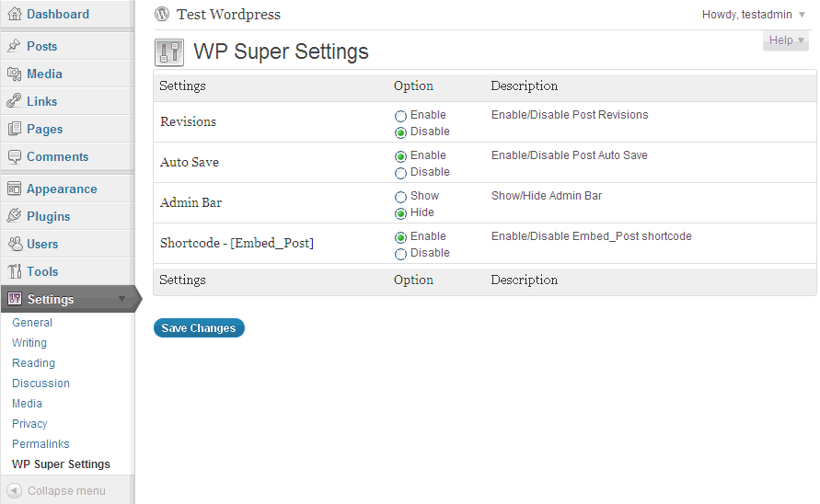Click the Links chain icon
The height and width of the screenshot is (504, 820).
click(x=14, y=101)
